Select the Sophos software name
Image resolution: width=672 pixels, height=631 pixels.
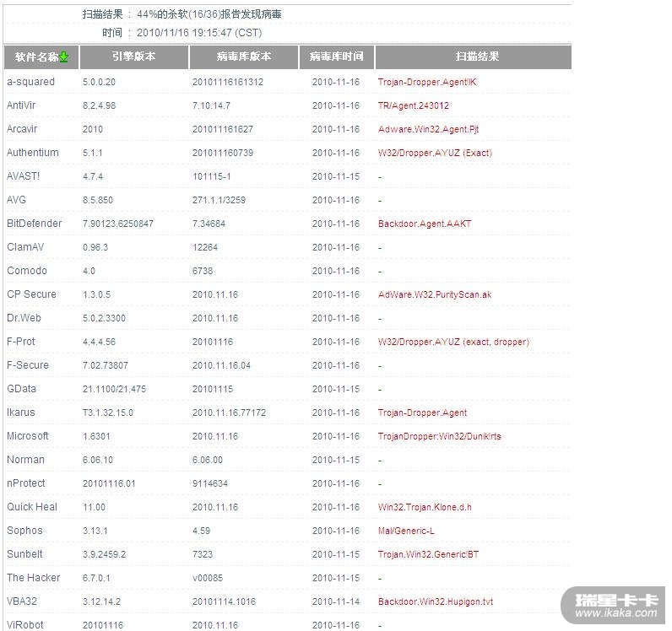pyautogui.click(x=24, y=530)
